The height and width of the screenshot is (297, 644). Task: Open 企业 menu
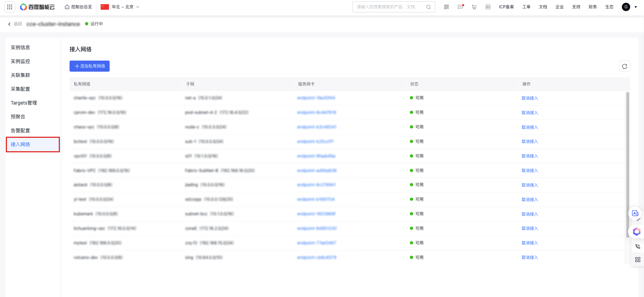click(560, 7)
